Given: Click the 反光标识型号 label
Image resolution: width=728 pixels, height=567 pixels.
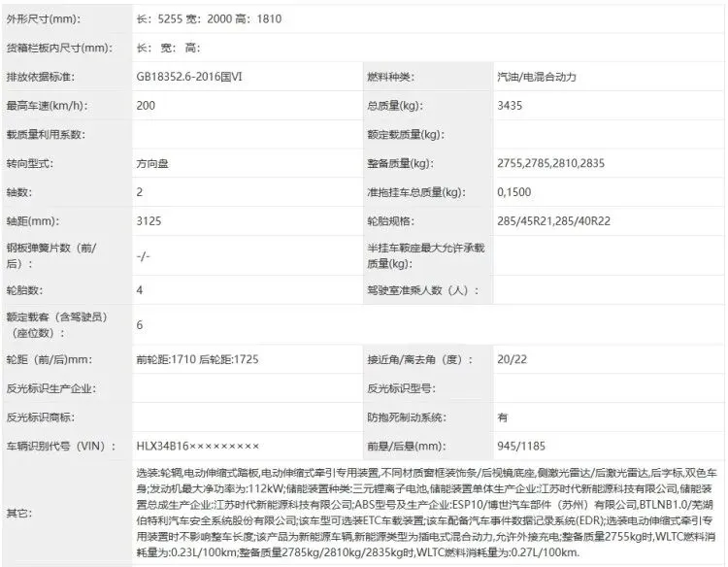Looking at the screenshot, I should click(x=401, y=388).
